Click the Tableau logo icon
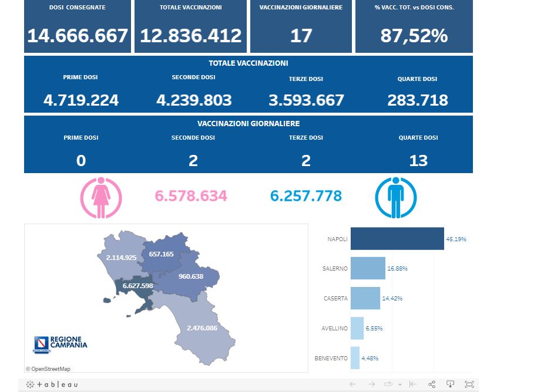 click(52, 384)
